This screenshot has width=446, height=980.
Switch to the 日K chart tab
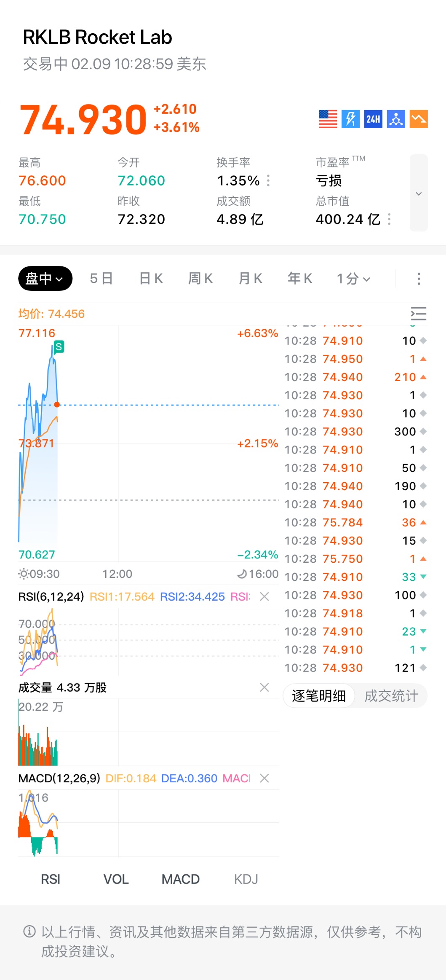tap(151, 279)
